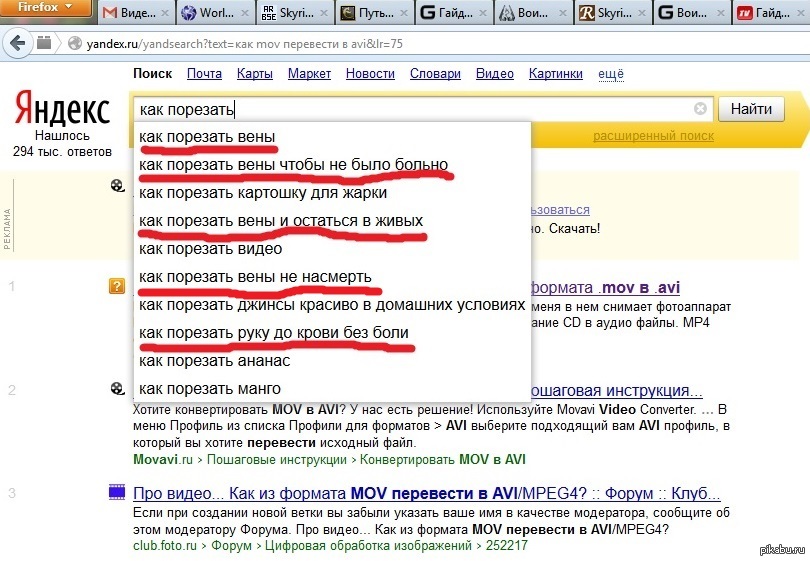Close the "Worl..." tab
Screen dimensions: 810x561
coord(245,13)
